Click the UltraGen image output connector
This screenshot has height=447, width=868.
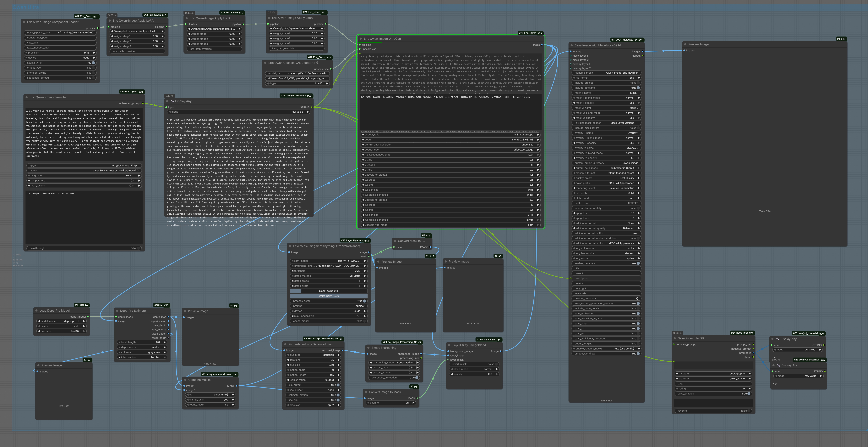(542, 45)
